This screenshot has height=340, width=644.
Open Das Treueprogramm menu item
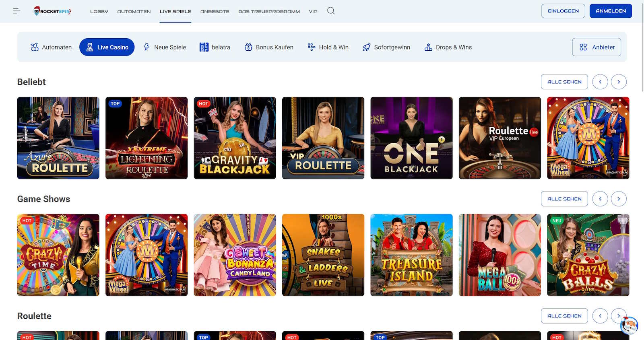pos(269,11)
